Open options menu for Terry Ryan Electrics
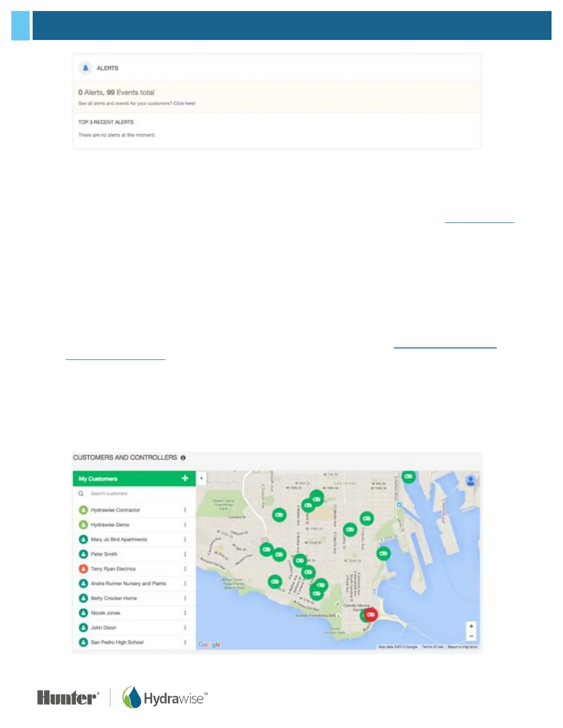 point(185,569)
